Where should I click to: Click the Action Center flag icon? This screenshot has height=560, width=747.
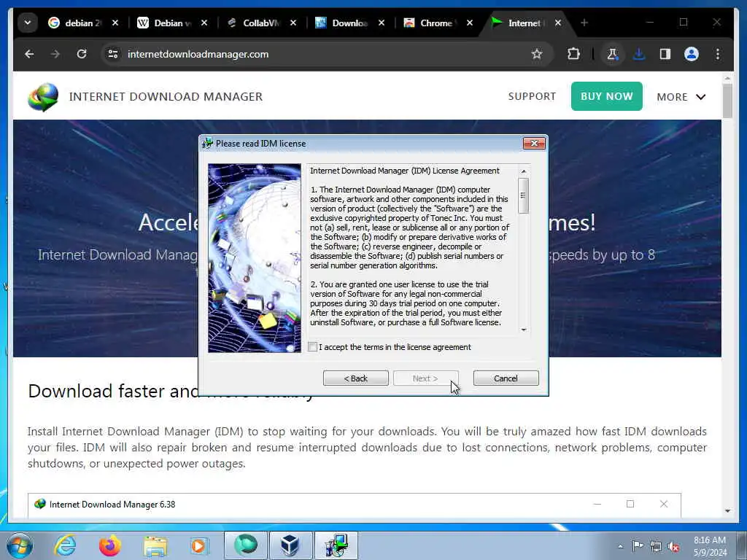638,545
